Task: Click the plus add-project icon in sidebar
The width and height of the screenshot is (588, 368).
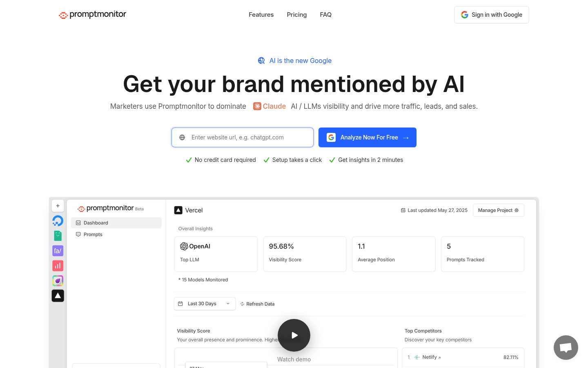Action: click(58, 206)
